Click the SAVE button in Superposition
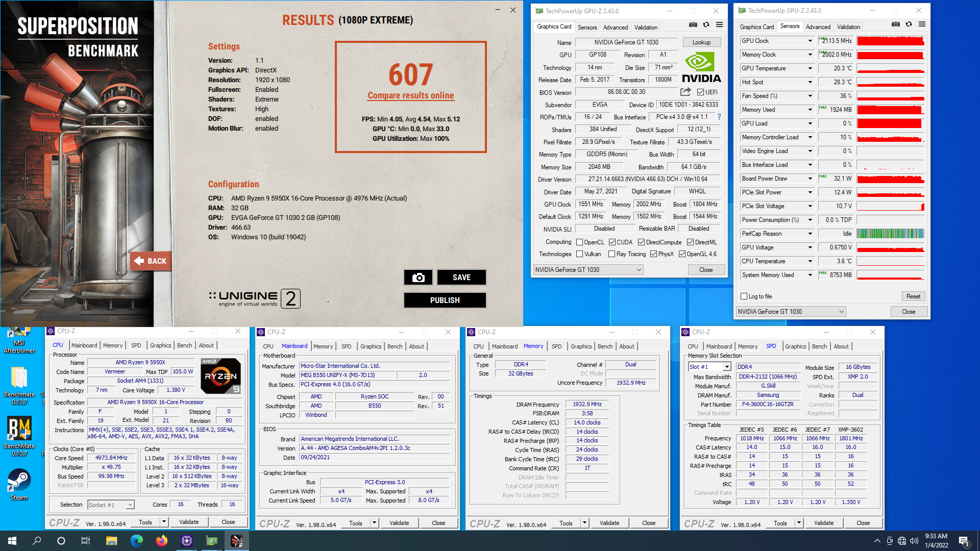 click(461, 277)
